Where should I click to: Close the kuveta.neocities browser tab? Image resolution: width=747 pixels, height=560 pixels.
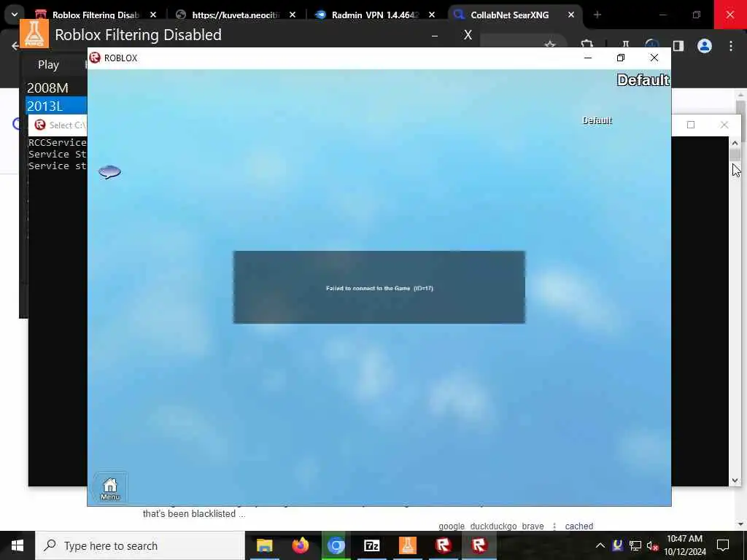point(293,15)
